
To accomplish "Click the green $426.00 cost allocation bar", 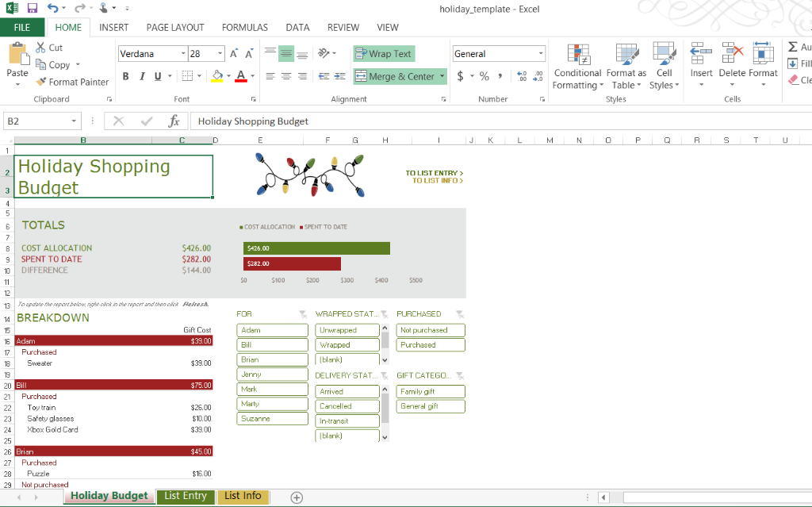I will coord(316,248).
